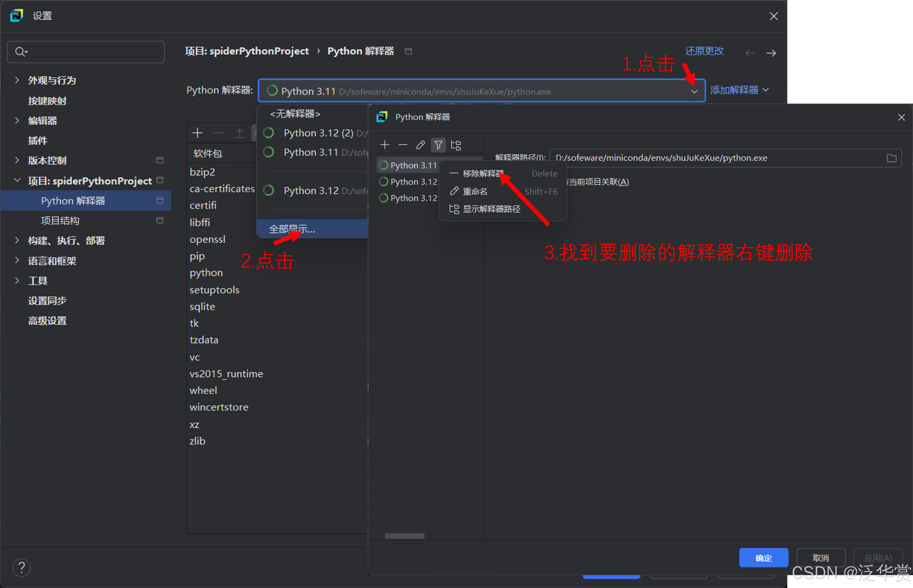This screenshot has width=913, height=588.
Task: Select 重命名 from the context menu
Action: tap(475, 191)
